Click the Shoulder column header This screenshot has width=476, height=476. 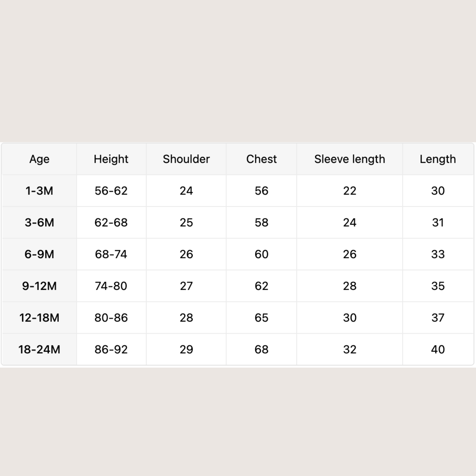point(186,159)
